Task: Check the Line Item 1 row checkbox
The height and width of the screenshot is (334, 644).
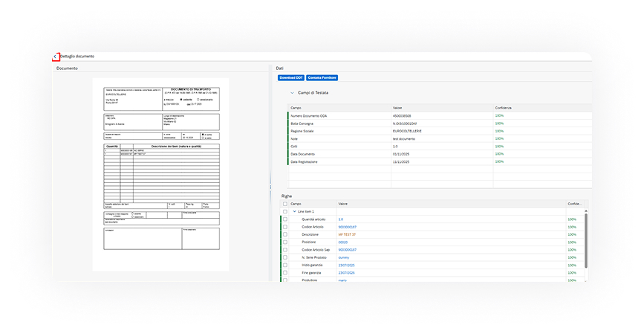Action: point(284,211)
